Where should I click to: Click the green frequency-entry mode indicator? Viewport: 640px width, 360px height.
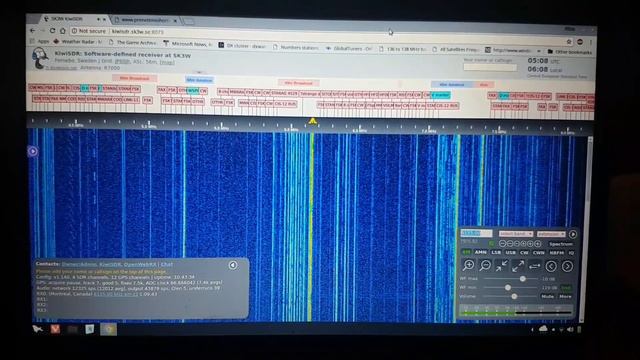491,243
